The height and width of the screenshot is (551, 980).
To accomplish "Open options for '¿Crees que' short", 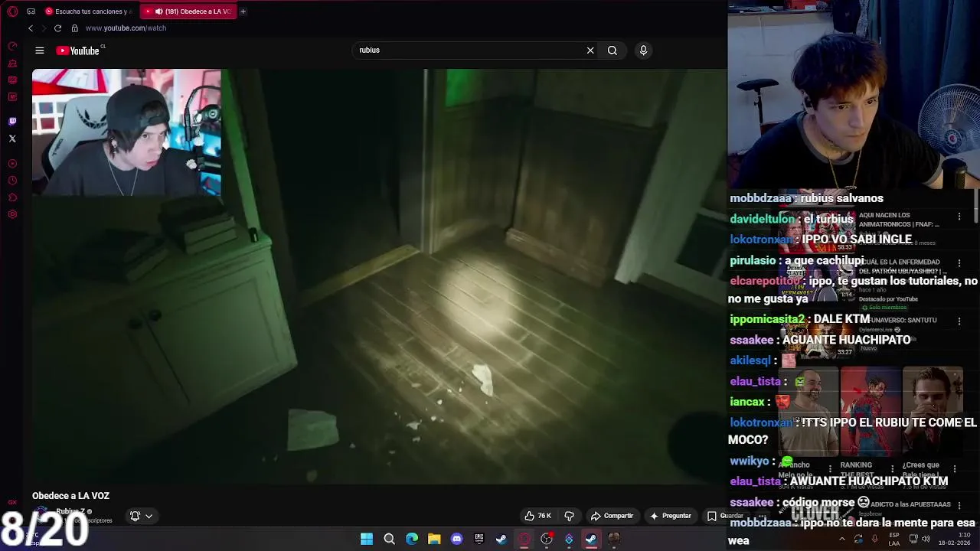I will click(955, 468).
